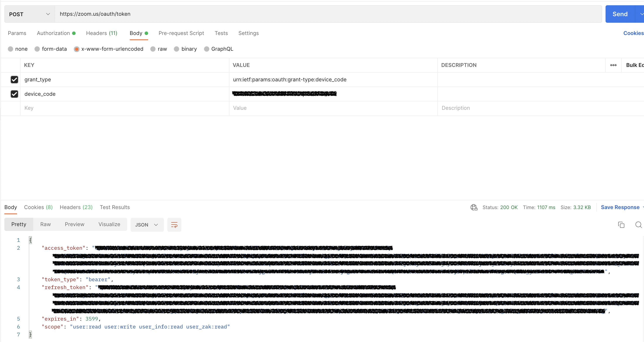Uncheck the grant_type parameter

[14, 79]
